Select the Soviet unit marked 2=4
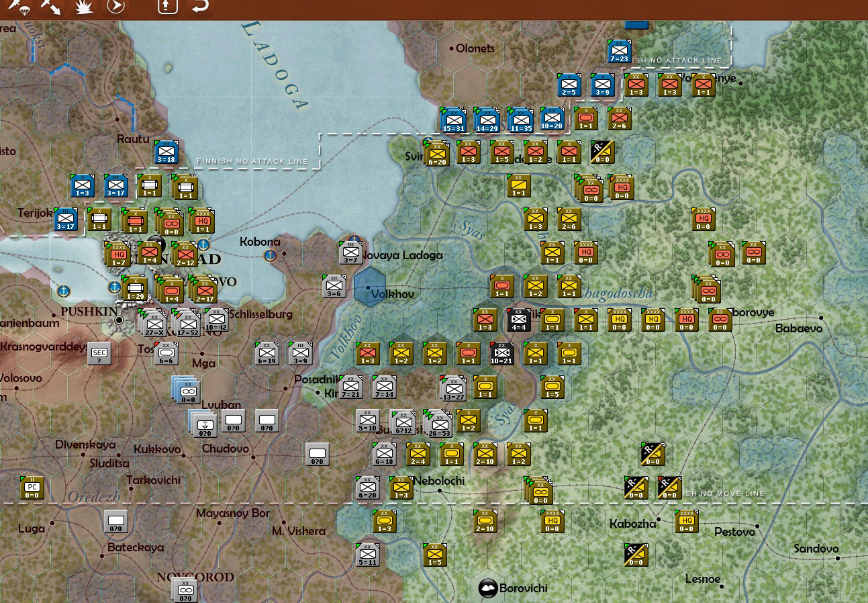Screen dimensions: 868x603 tap(418, 455)
